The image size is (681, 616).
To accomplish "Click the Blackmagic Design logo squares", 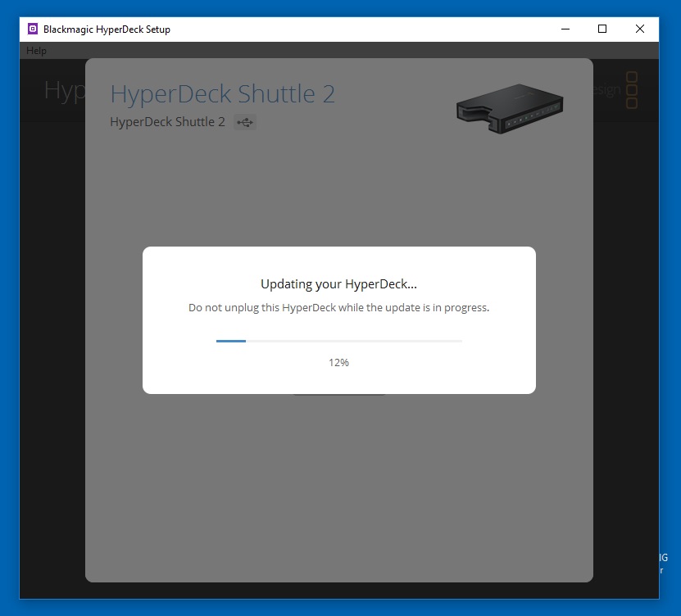I will click(x=631, y=90).
